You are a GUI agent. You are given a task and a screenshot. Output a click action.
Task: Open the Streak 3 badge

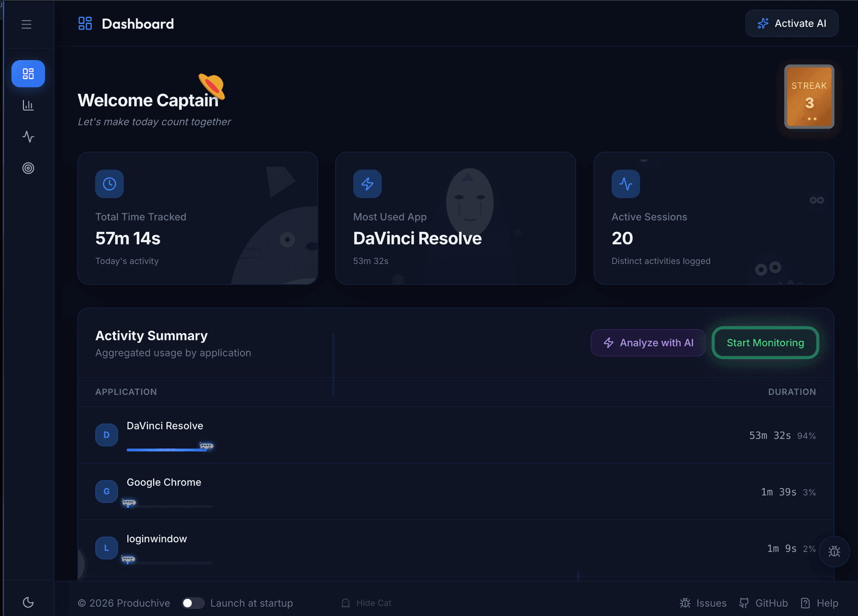(x=809, y=96)
